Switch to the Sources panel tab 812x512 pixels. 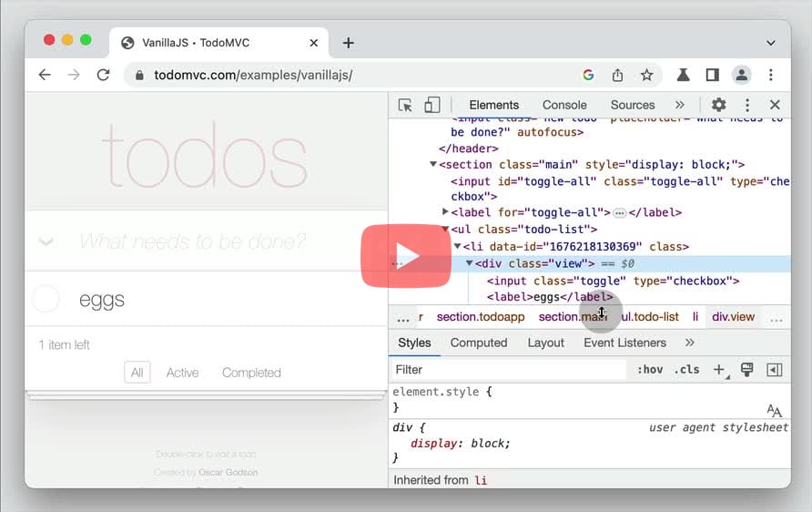point(633,105)
